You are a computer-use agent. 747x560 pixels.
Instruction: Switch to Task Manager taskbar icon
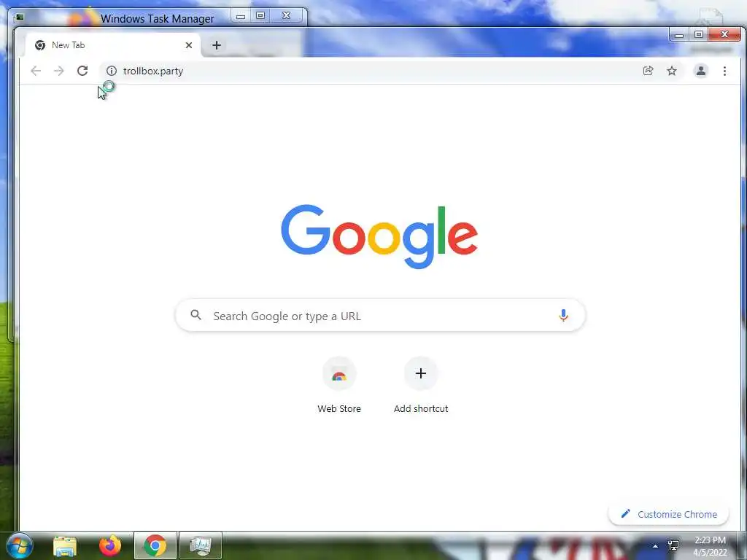click(x=201, y=545)
